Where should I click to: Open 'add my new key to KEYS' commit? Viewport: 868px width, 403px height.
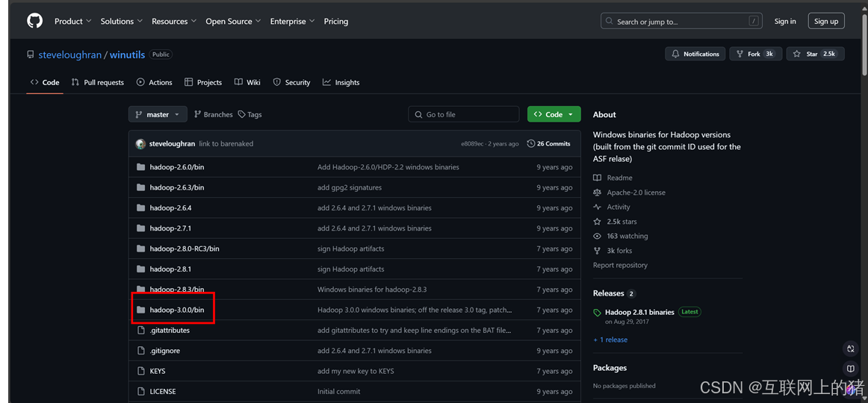pyautogui.click(x=356, y=371)
